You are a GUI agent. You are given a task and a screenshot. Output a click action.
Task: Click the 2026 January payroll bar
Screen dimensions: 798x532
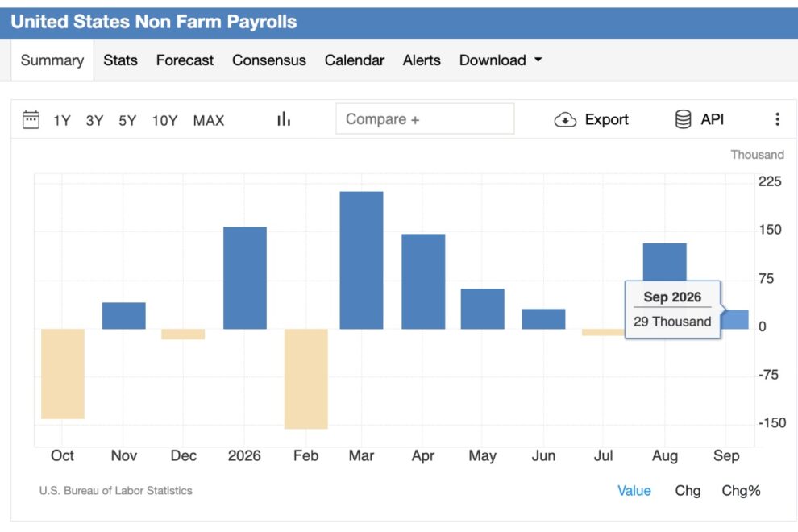tap(245, 277)
